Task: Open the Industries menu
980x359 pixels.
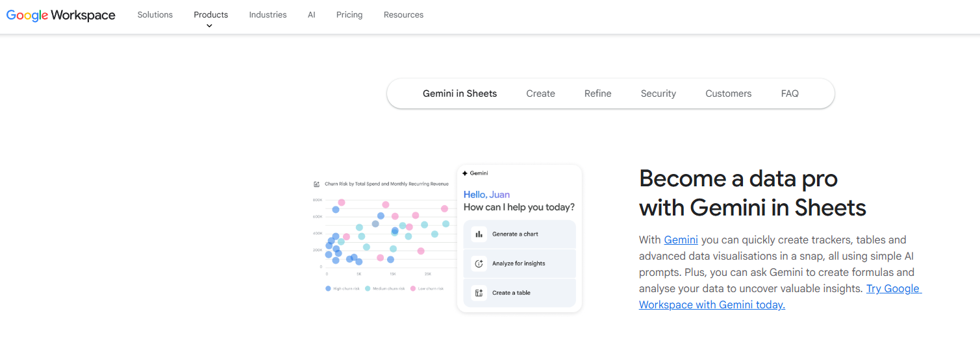Action: click(268, 15)
